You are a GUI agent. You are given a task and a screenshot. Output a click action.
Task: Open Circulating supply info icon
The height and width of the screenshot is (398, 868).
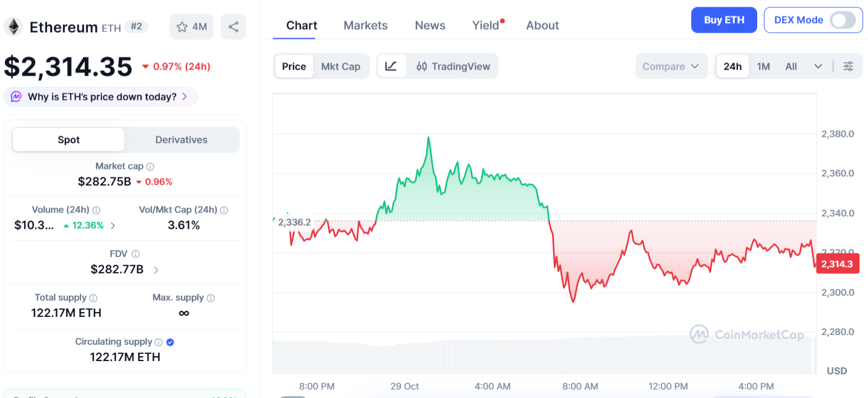(159, 342)
